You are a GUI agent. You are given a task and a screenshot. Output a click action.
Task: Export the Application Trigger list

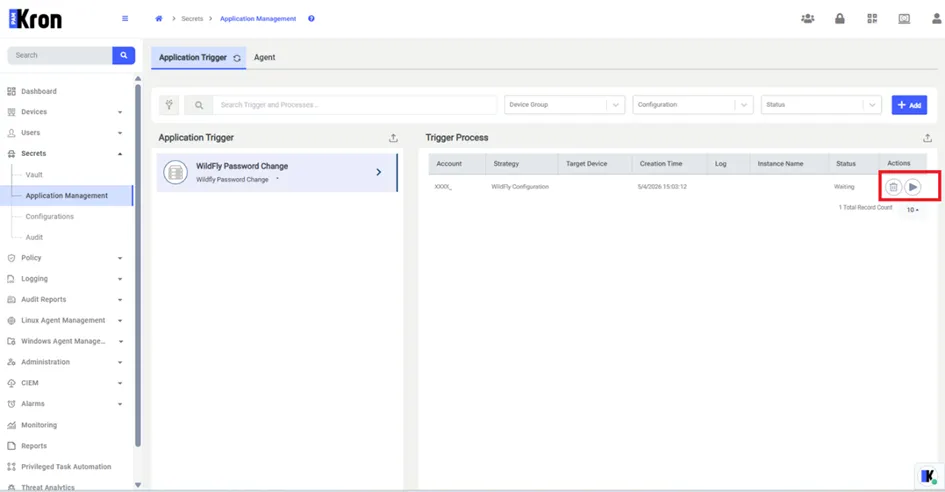(393, 138)
